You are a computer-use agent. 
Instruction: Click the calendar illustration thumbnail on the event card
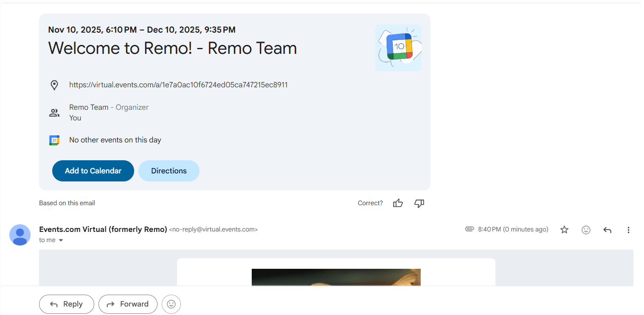point(398,47)
